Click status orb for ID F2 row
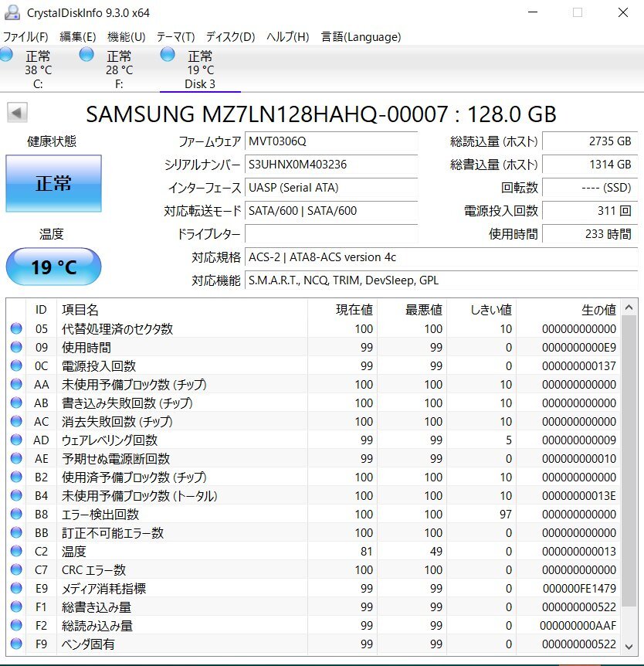This screenshot has width=644, height=666. 16,625
